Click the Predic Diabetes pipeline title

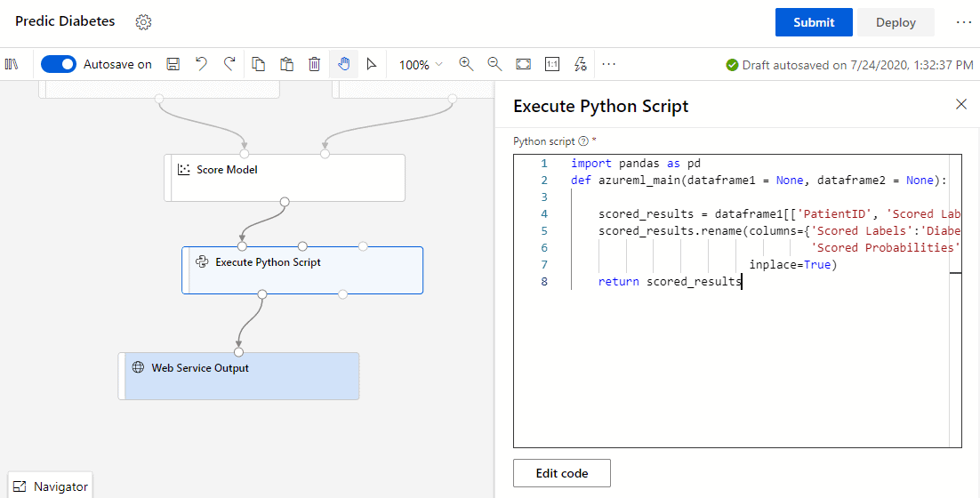[65, 21]
